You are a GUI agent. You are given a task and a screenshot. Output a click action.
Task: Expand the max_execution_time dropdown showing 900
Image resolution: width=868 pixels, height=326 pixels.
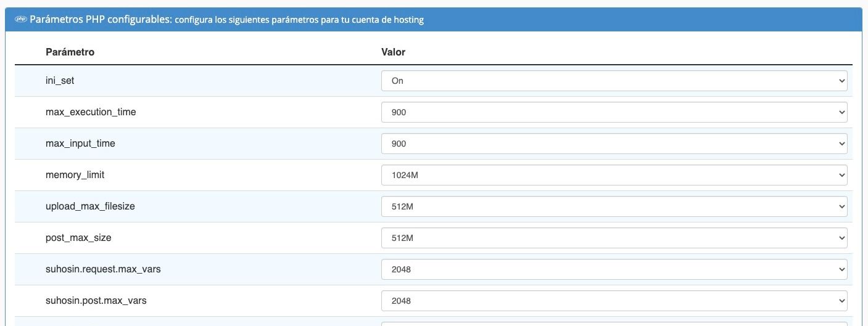pos(614,112)
